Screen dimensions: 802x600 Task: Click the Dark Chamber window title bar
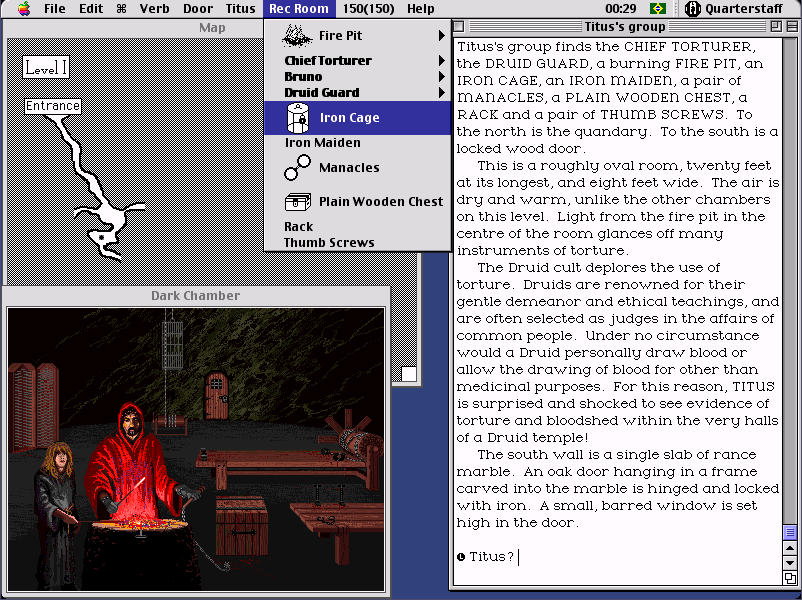pos(195,296)
